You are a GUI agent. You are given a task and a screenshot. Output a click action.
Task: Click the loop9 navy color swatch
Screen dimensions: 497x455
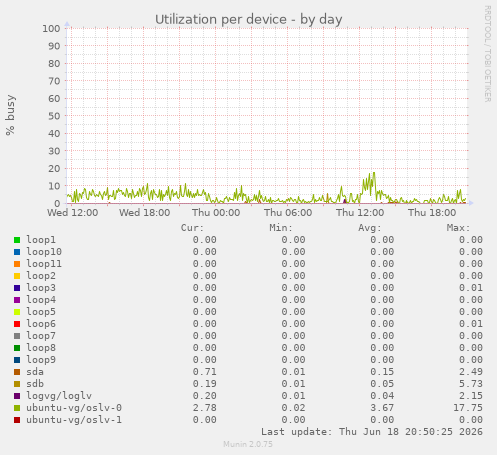pos(17,360)
